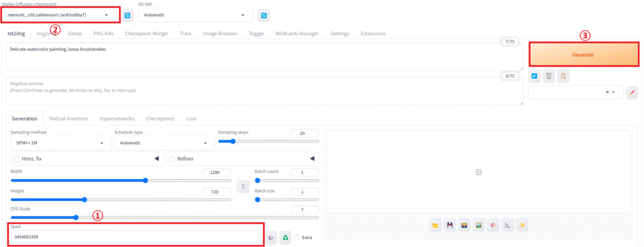The height and width of the screenshot is (247, 644).
Task: Save a zip archive of the images
Action: 464,225
